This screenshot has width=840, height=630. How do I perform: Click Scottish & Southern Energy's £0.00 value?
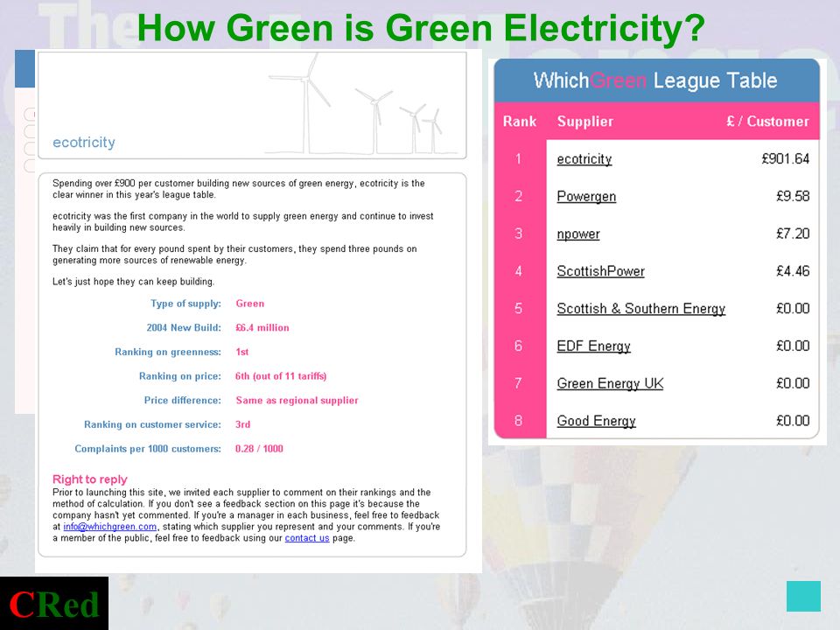pos(793,309)
